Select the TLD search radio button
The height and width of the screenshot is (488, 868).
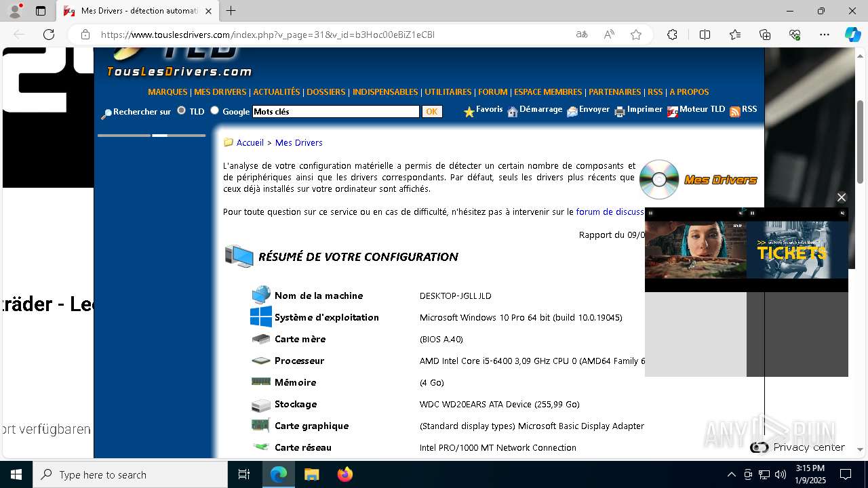(x=181, y=110)
